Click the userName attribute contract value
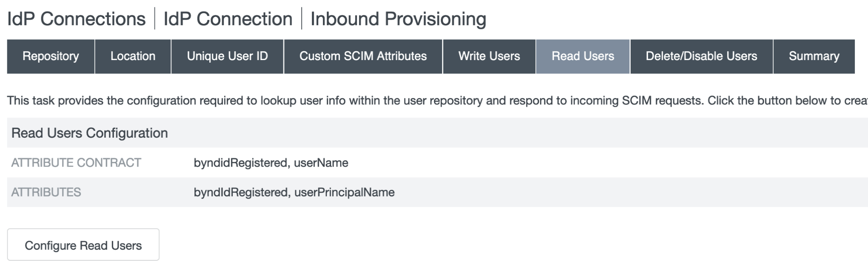868x274 pixels. click(x=321, y=163)
